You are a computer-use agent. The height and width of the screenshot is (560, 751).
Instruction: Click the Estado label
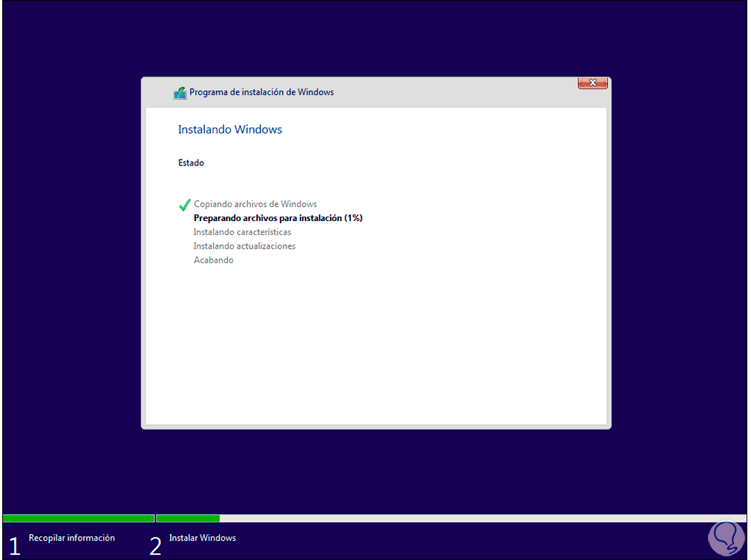point(191,162)
